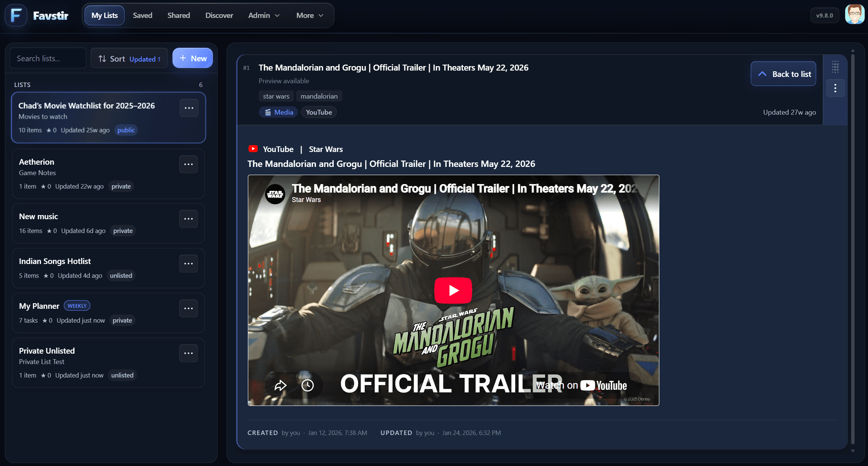Open options menu for Private Unlisted list
Screen dimensions: 868x466
tap(189, 353)
